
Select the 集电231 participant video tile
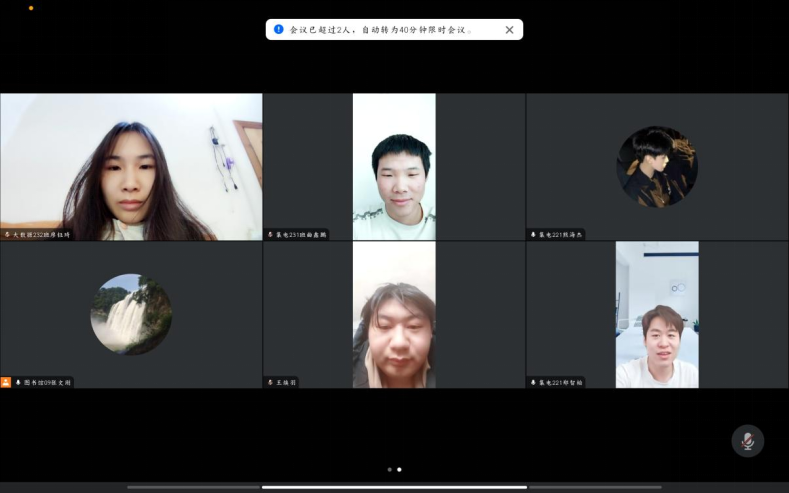[394, 165]
